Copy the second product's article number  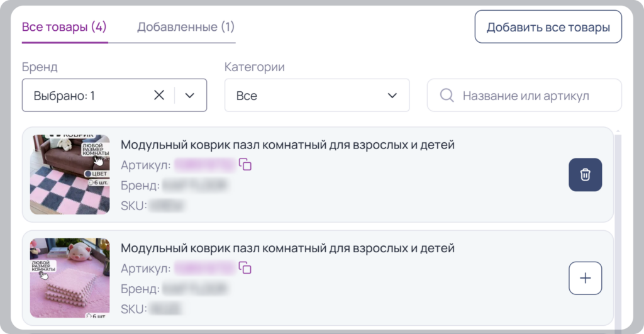coord(245,268)
